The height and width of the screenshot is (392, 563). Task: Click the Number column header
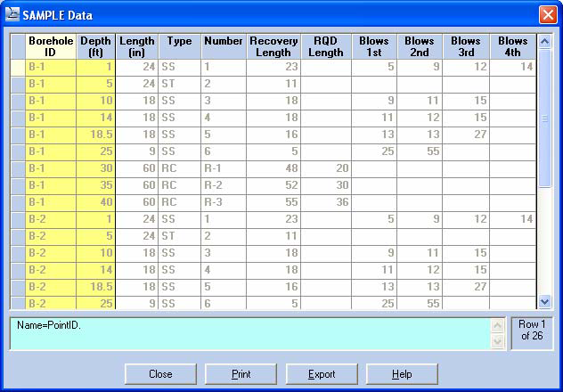224,46
